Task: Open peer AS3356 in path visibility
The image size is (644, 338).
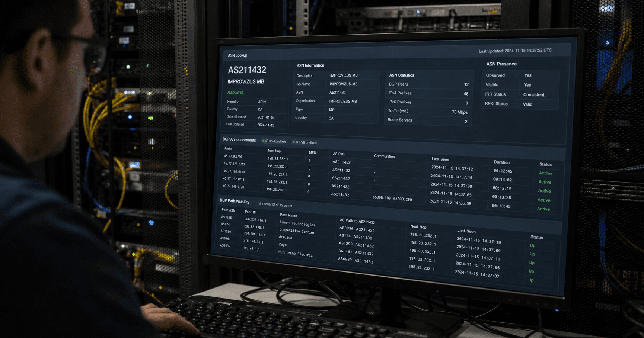Action: 226,217
